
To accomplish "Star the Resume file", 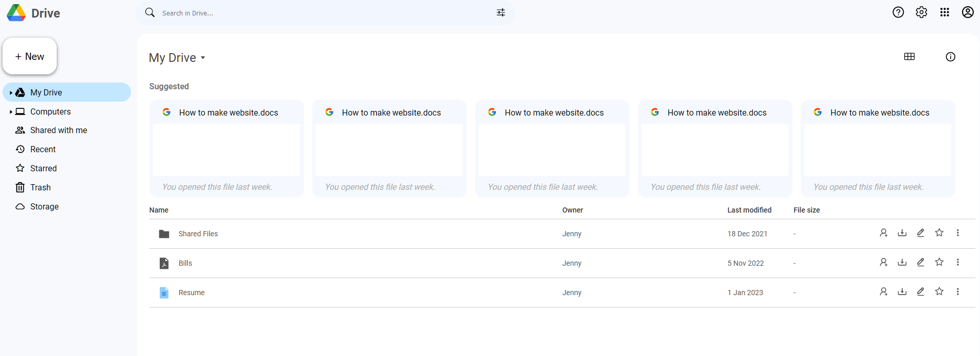I will tap(939, 292).
